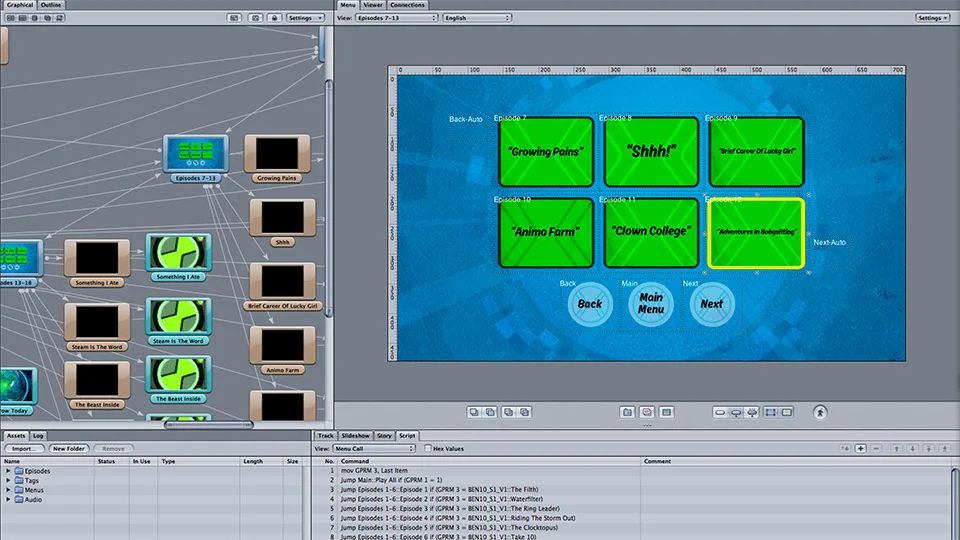Screen dimensions: 960x540
Task: Click the Script list vertical scrollbar
Action: 955,502
